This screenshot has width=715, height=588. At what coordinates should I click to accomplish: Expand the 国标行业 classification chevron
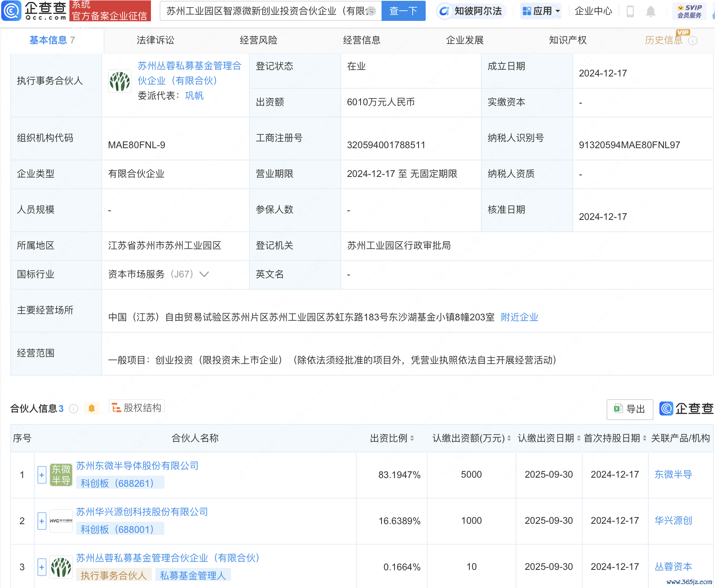pyautogui.click(x=204, y=274)
